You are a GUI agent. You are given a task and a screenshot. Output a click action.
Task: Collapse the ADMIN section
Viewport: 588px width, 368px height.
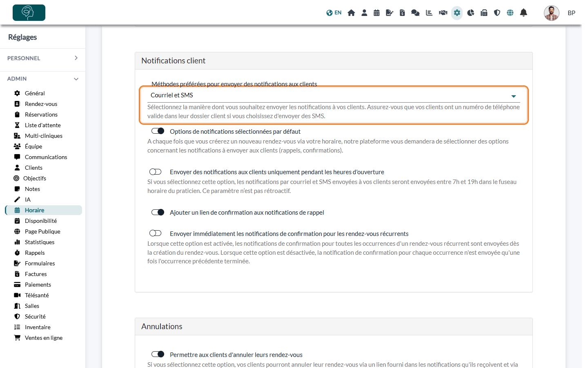[x=42, y=79]
